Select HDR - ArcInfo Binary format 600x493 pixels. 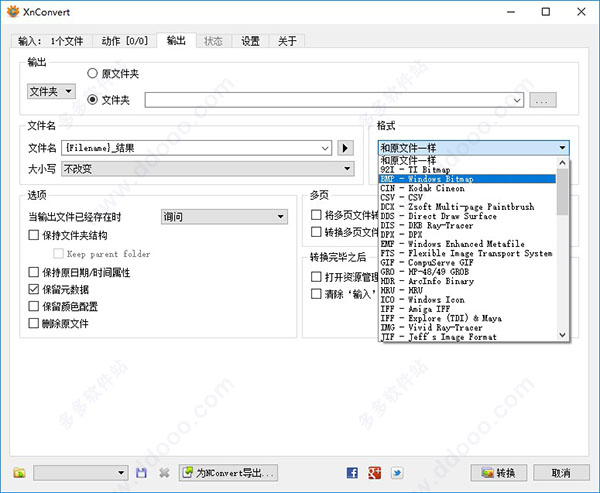(467, 281)
